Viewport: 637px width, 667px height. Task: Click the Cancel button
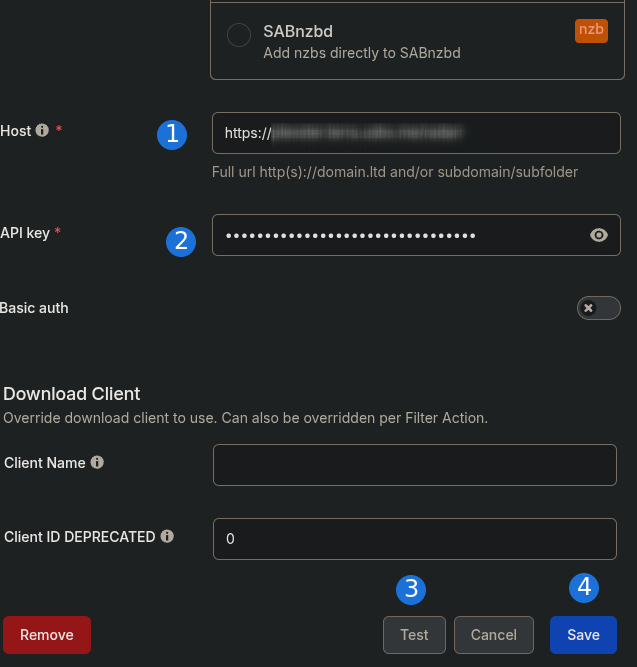(494, 635)
